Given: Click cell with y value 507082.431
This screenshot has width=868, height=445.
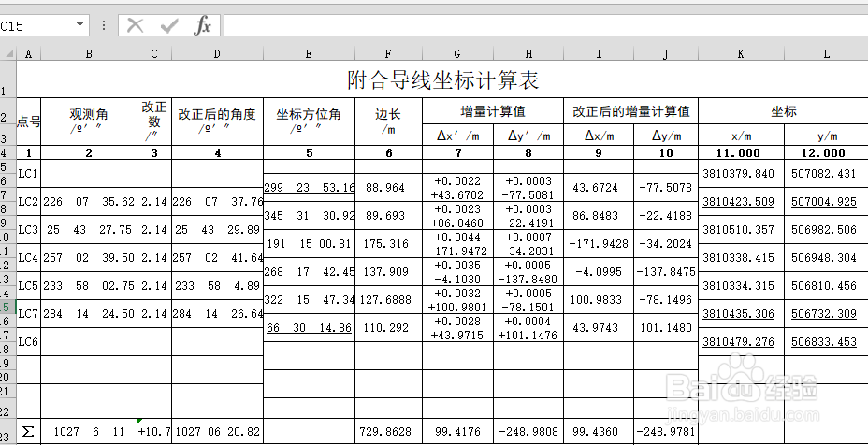Looking at the screenshot, I should point(826,173).
